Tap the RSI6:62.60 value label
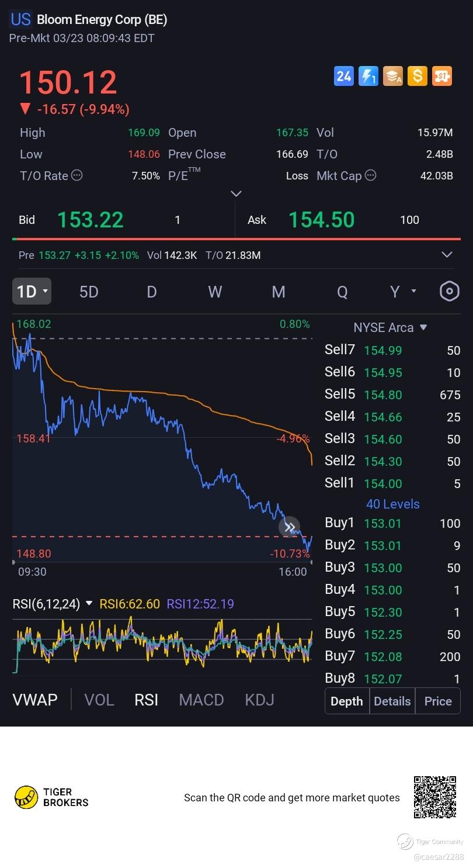Viewport: 473px width, 868px height. pos(130,604)
